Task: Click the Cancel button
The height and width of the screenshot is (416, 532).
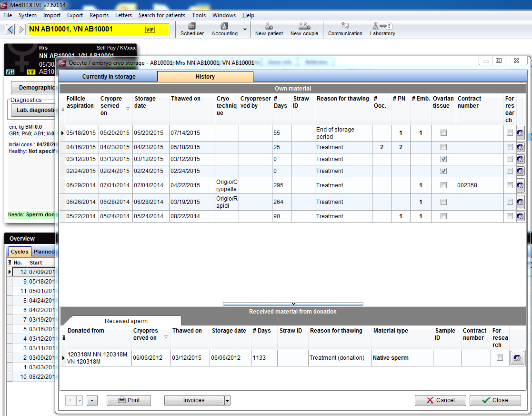Action: click(x=441, y=400)
